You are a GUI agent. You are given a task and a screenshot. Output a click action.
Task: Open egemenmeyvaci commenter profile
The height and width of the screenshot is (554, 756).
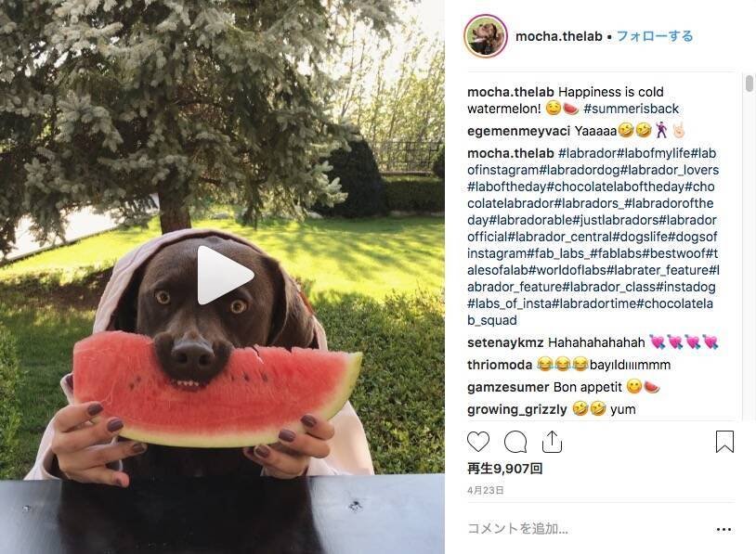click(x=519, y=131)
